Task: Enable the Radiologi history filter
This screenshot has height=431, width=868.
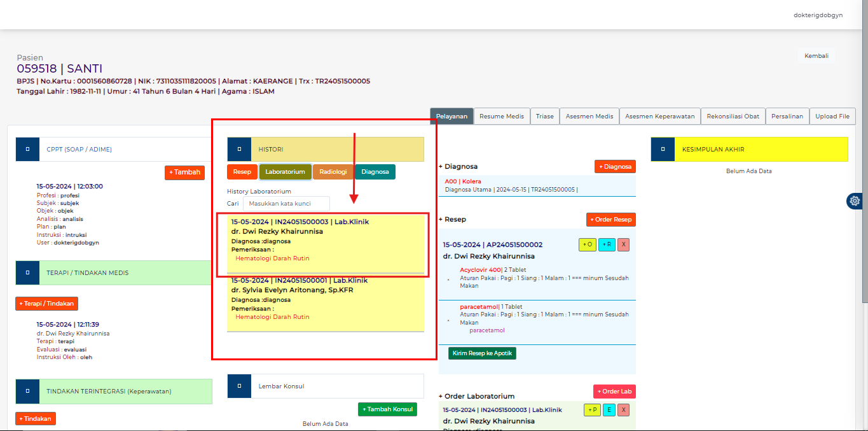Action: point(333,171)
